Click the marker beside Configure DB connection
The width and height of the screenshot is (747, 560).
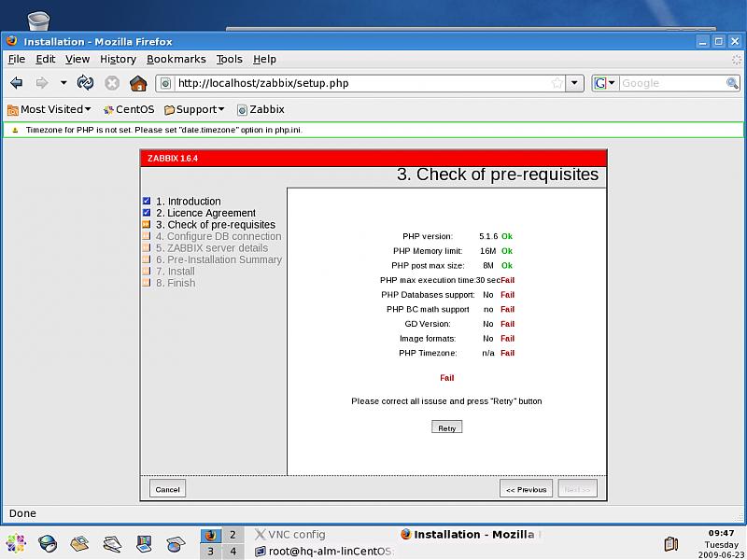pos(147,236)
